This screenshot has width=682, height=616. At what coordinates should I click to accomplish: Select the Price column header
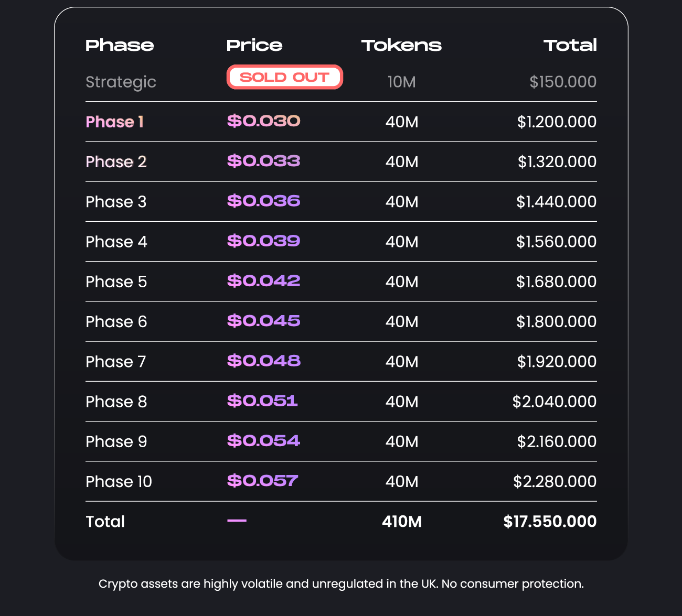[254, 46]
